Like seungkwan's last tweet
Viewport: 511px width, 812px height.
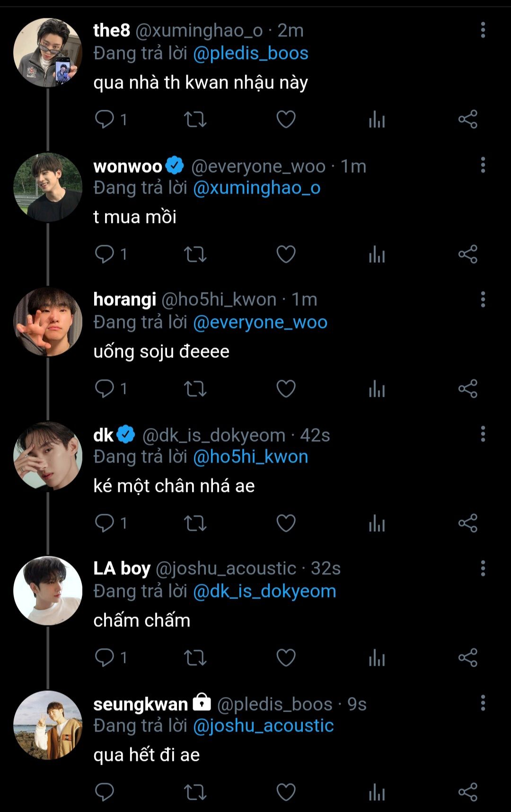[286, 792]
